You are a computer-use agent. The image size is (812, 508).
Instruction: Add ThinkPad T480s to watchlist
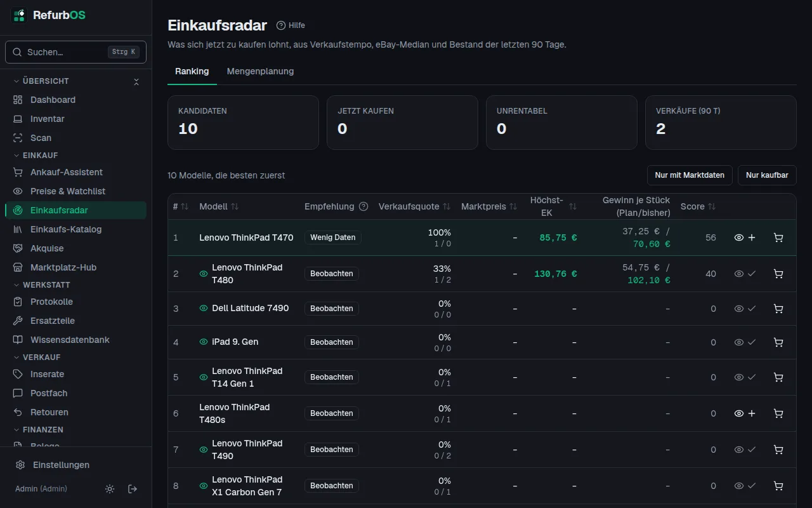(745, 413)
